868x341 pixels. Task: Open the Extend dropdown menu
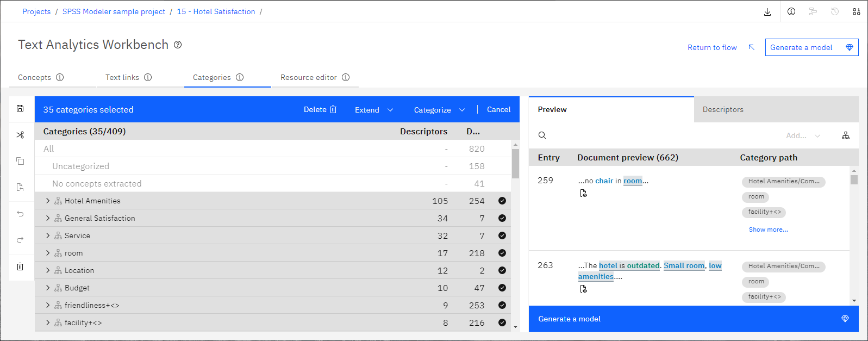374,110
